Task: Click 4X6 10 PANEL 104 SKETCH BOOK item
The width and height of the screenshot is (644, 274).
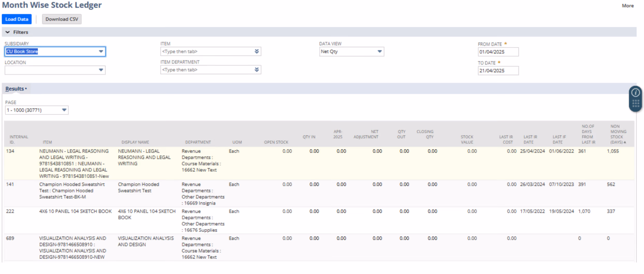Action: coord(75,211)
